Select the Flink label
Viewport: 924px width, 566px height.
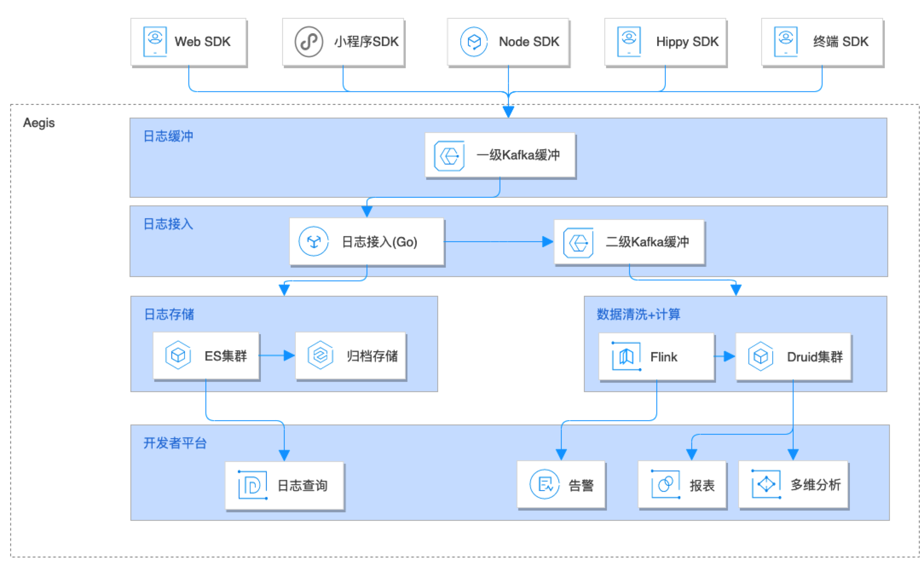[x=664, y=357]
